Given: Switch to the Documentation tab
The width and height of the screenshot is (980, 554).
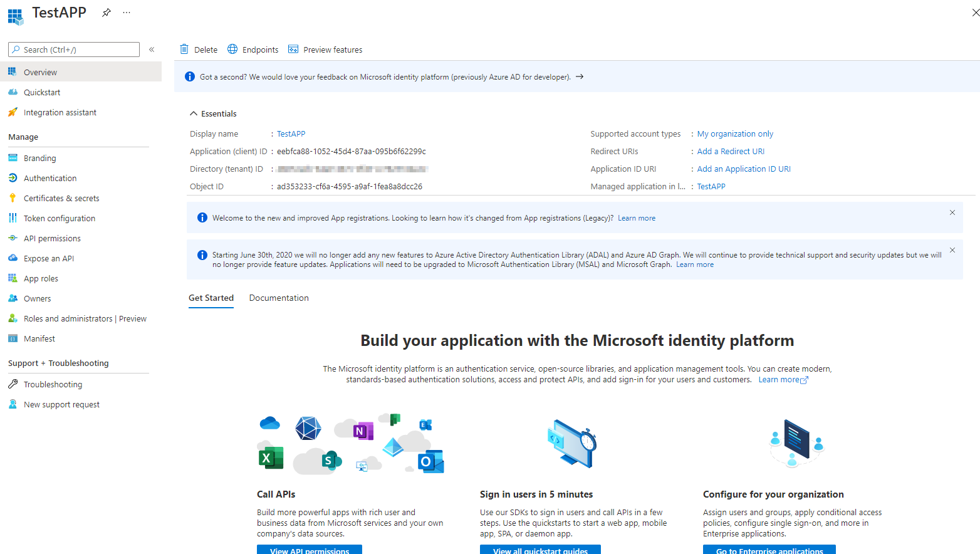Looking at the screenshot, I should 278,297.
